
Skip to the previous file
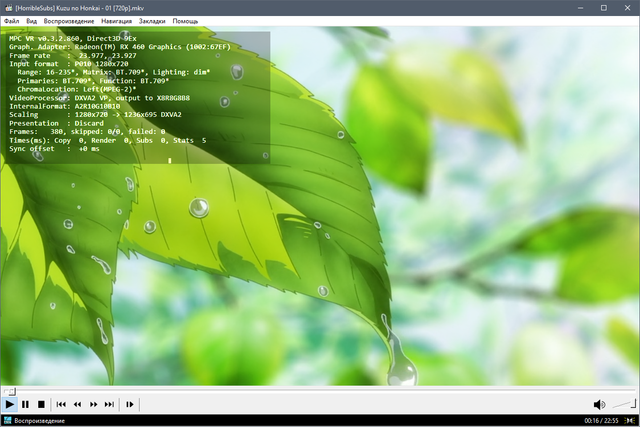(61, 404)
